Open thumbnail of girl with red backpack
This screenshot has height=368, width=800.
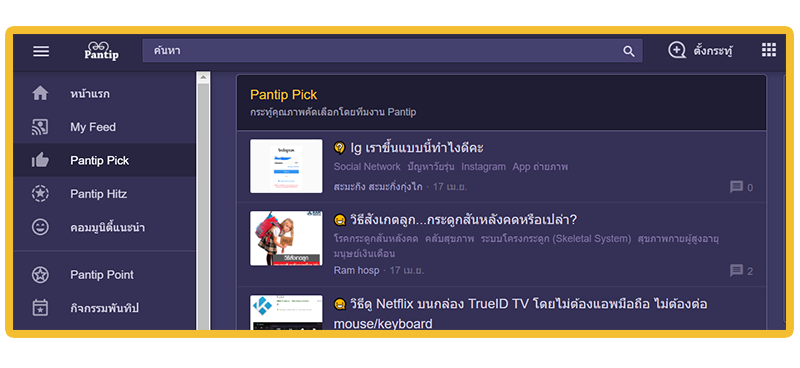286,238
